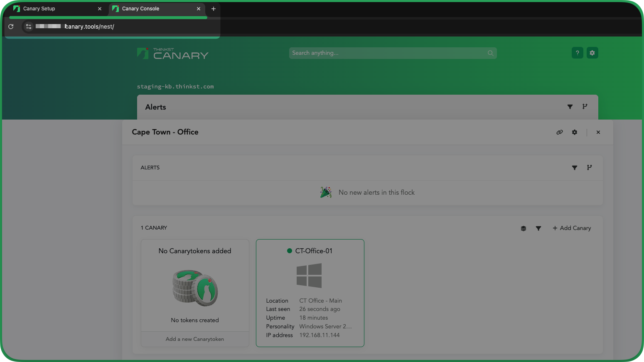Click the branch icon in main Alerts header
Viewport: 644px width, 362px height.
[585, 107]
